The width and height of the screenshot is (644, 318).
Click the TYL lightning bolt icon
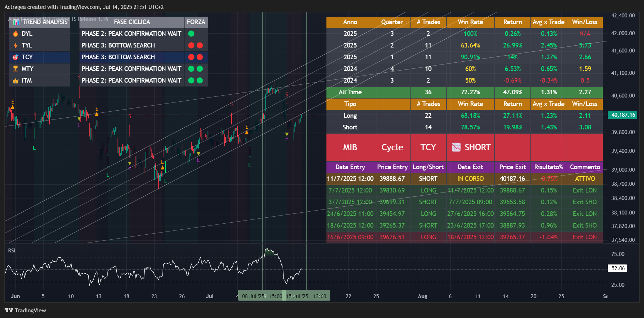tap(16, 45)
